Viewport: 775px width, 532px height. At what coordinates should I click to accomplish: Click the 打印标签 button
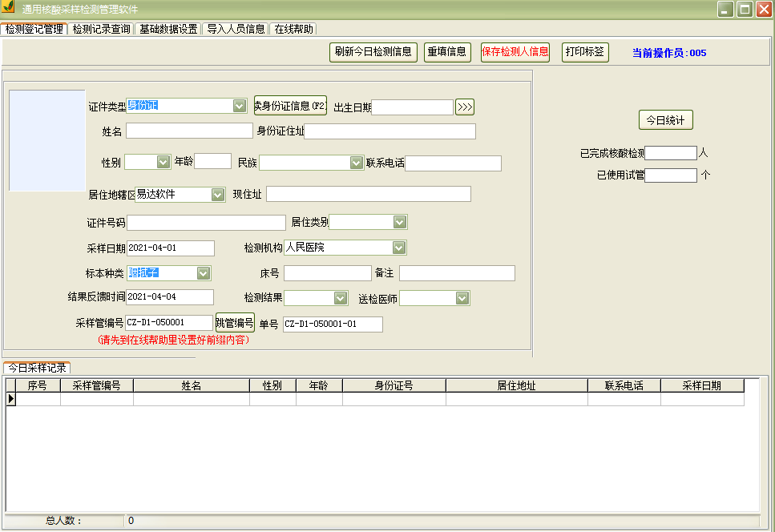coord(585,51)
